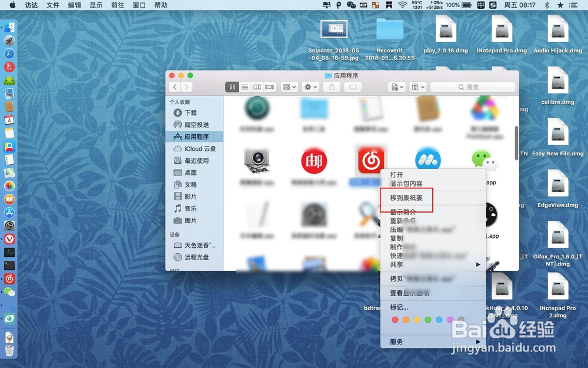Select the WeChat app icon in Finder
Image resolution: width=588 pixels, height=368 pixels.
[x=485, y=160]
